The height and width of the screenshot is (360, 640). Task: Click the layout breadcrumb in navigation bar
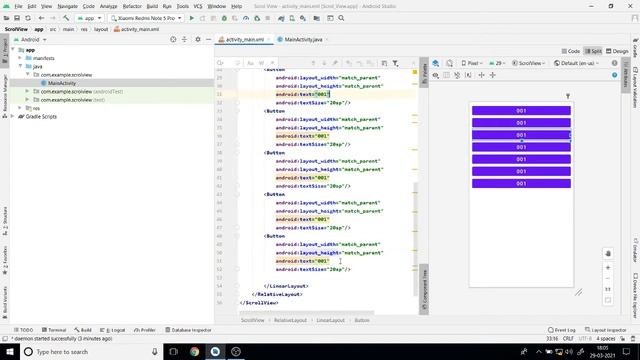pos(101,29)
